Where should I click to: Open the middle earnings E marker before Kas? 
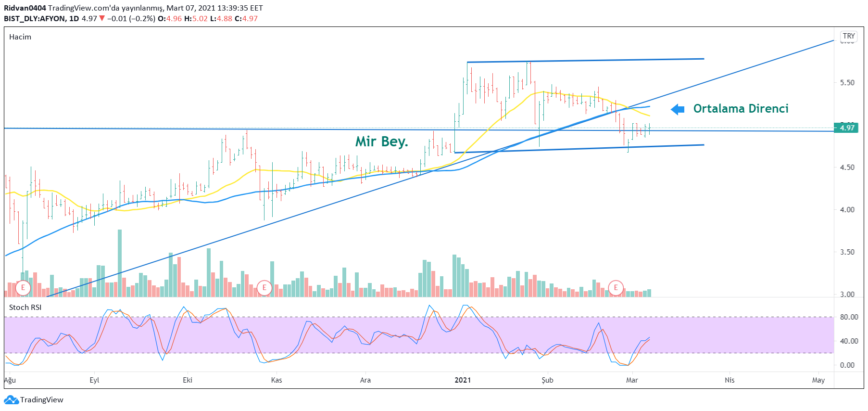tap(264, 288)
